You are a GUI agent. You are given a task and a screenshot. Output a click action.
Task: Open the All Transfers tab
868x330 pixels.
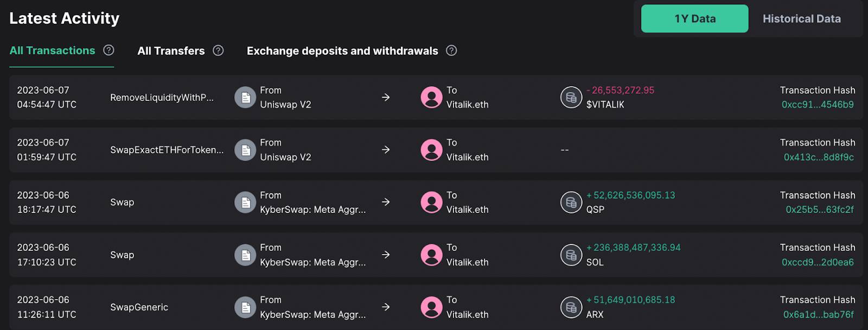pyautogui.click(x=171, y=51)
